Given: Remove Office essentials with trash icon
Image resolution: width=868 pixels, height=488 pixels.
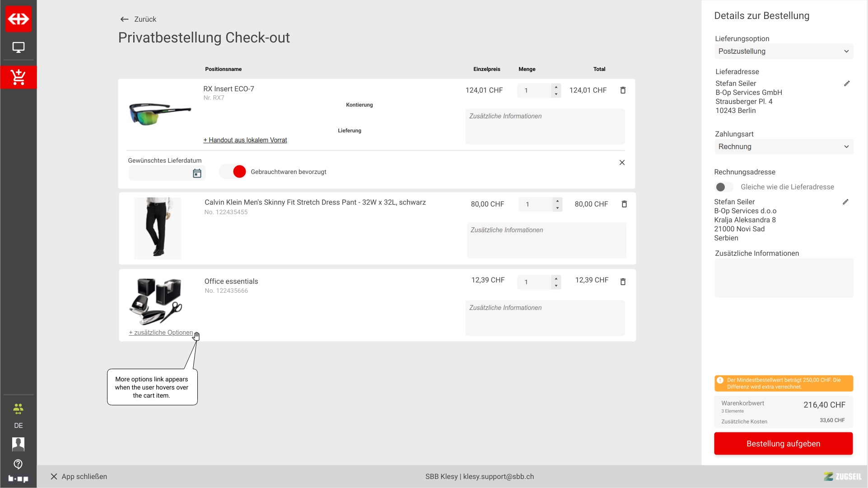Looking at the screenshot, I should coord(623,282).
